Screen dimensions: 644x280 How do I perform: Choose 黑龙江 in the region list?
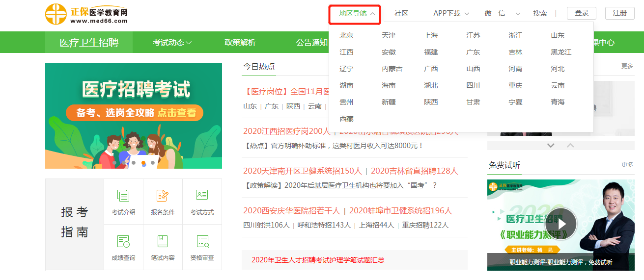coord(561,52)
